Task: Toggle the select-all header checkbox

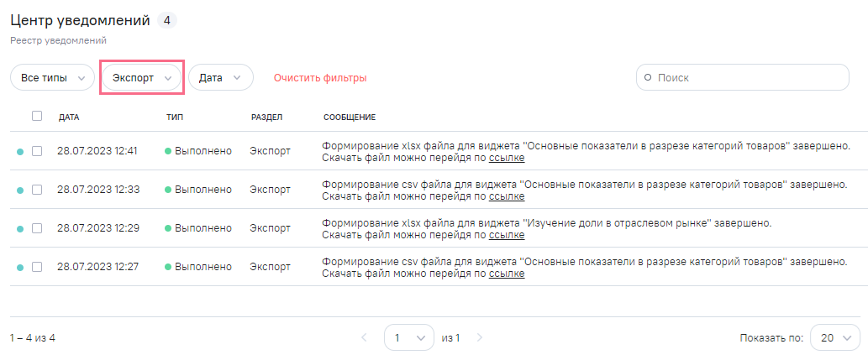Action: click(x=37, y=116)
